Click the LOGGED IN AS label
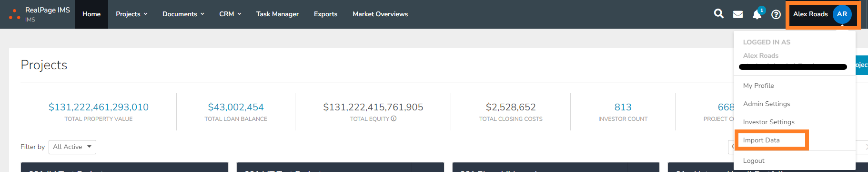 click(767, 42)
